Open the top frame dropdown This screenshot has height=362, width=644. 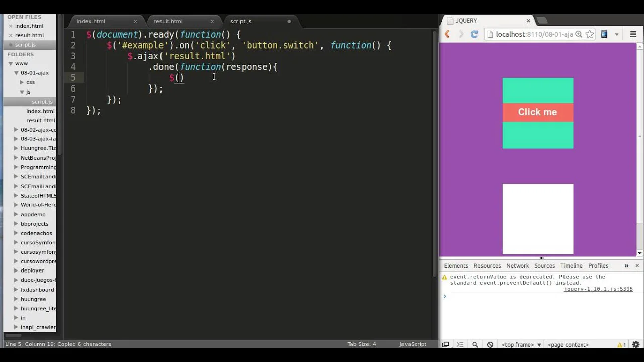pyautogui.click(x=521, y=345)
